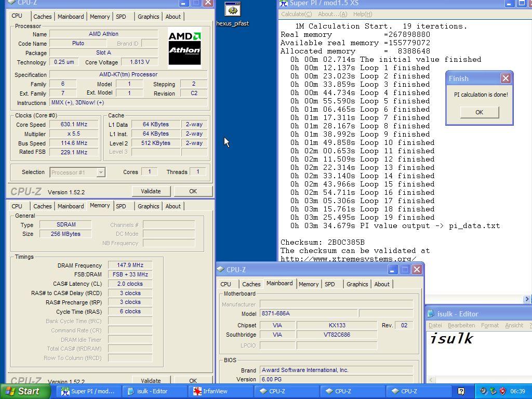The height and width of the screenshot is (399, 532).
Task: Click the help question mark tray icon
Action: 461,391
